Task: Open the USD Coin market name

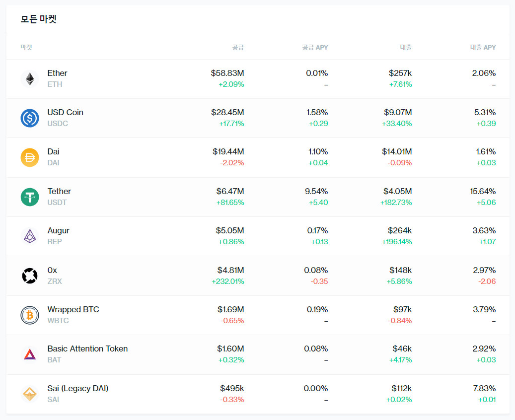Action: (66, 113)
